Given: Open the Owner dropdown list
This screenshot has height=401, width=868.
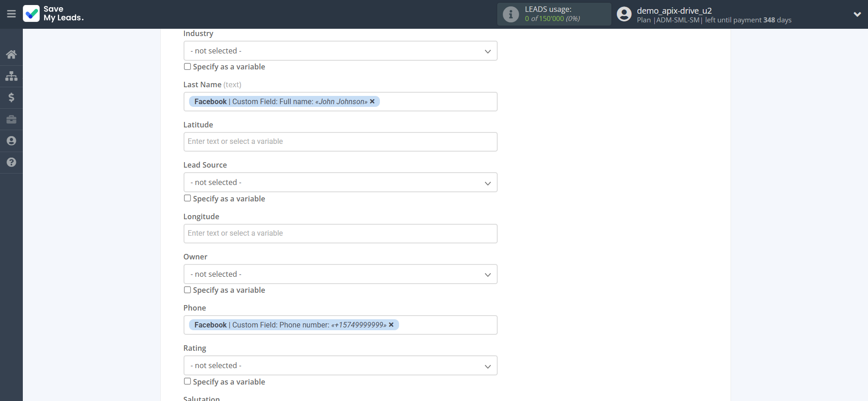Looking at the screenshot, I should tap(340, 274).
